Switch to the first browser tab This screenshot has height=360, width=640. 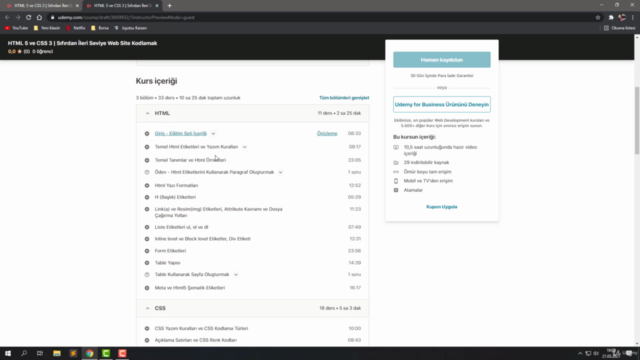pyautogui.click(x=42, y=6)
